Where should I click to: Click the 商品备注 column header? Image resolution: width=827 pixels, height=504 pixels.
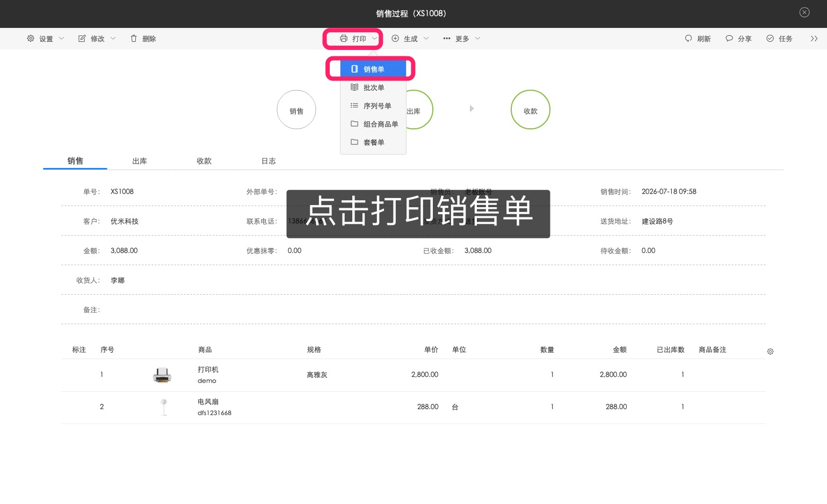[713, 350]
